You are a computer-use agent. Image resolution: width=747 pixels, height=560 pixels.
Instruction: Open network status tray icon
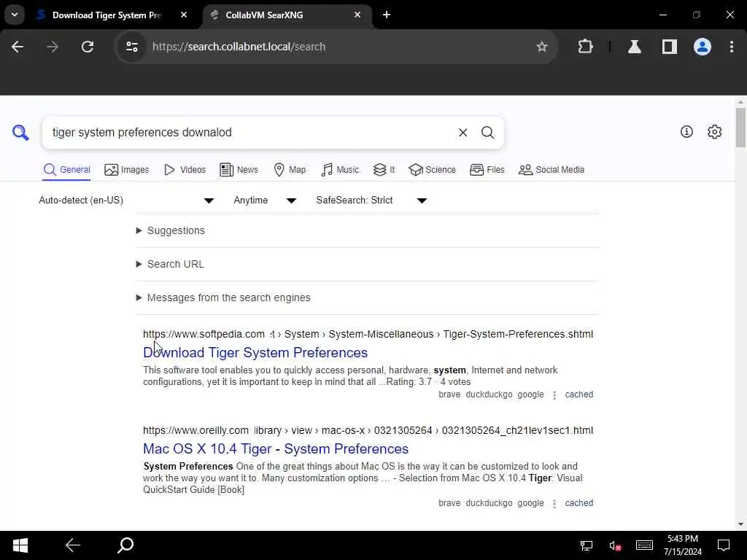tap(586, 545)
